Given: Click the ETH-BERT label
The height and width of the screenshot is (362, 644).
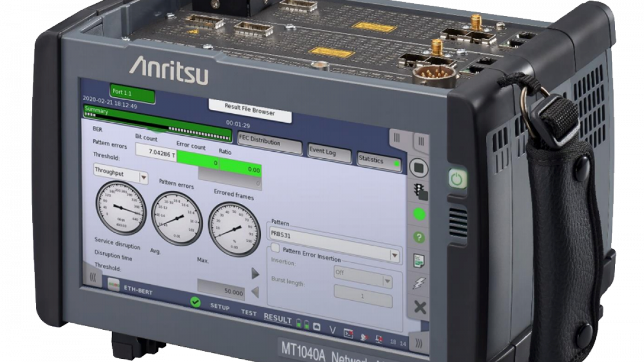Looking at the screenshot, I should pos(138,290).
